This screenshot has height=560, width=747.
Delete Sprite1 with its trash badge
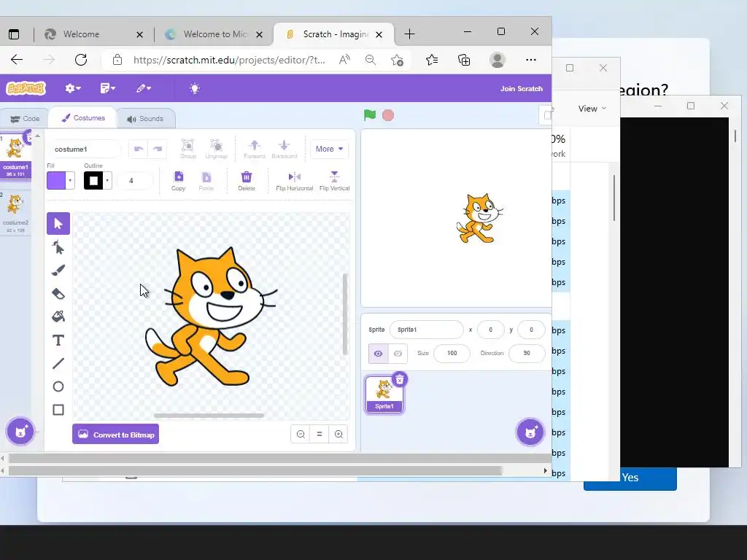click(x=400, y=379)
